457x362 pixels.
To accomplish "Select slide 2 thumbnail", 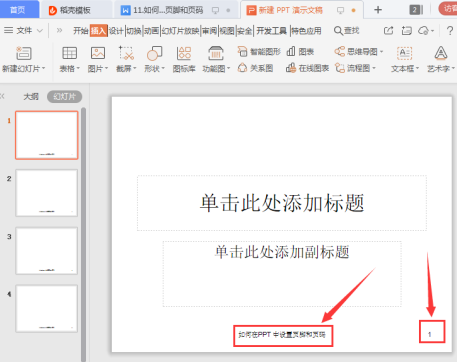I will coord(47,193).
